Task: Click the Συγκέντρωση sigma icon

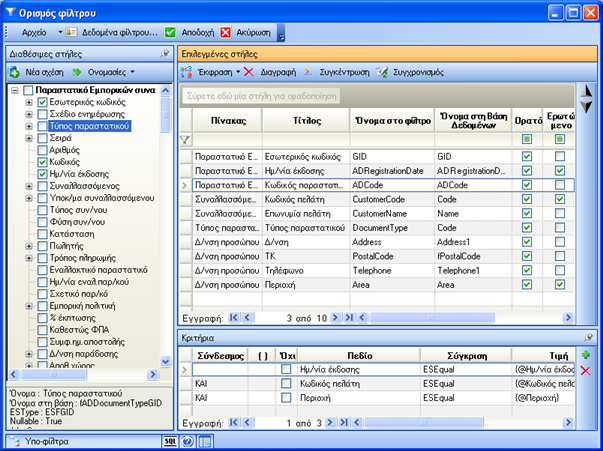Action: click(x=308, y=72)
